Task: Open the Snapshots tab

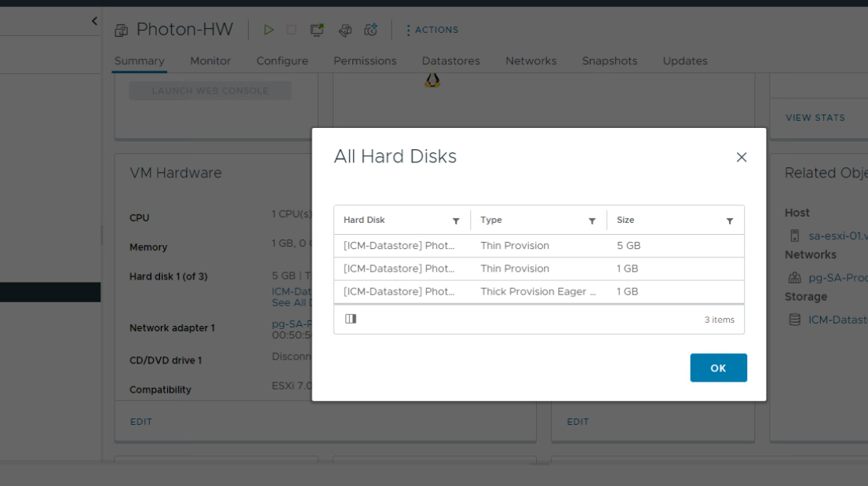Action: (610, 61)
